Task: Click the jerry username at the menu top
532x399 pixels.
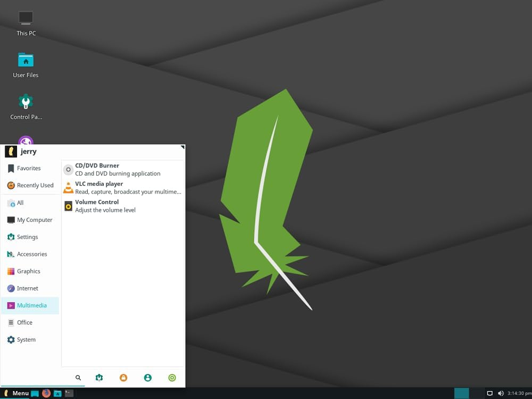Action: tap(28, 151)
